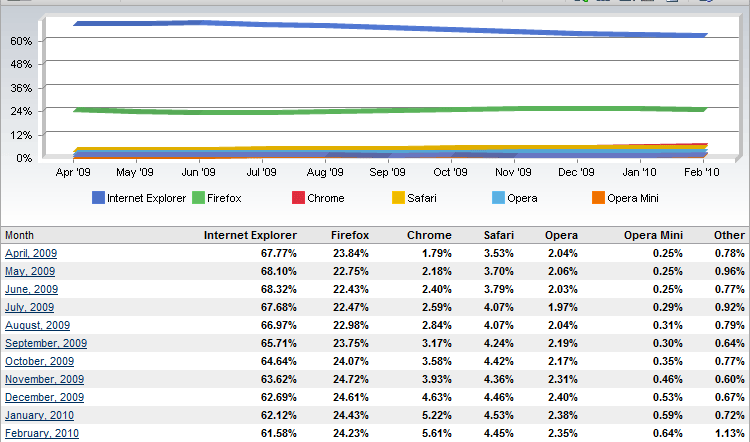Open the February, 2010 link
The height and width of the screenshot is (442, 750).
(x=41, y=433)
